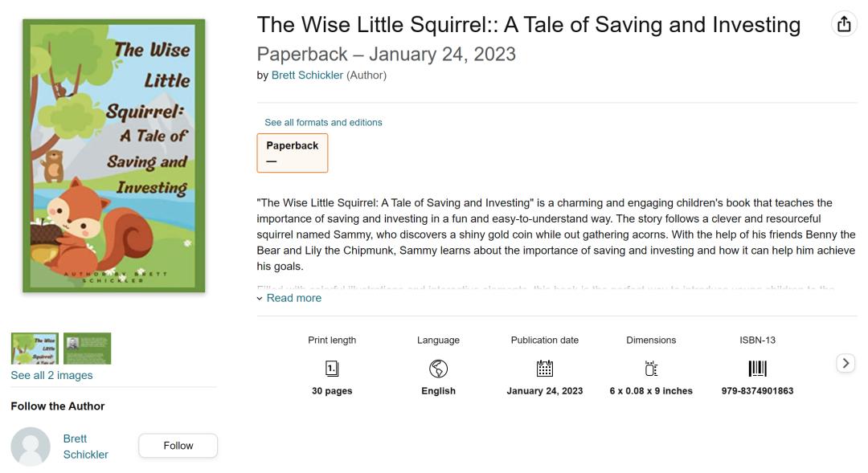The height and width of the screenshot is (473, 868).
Task: Select the first book cover thumbnail
Action: tap(35, 349)
